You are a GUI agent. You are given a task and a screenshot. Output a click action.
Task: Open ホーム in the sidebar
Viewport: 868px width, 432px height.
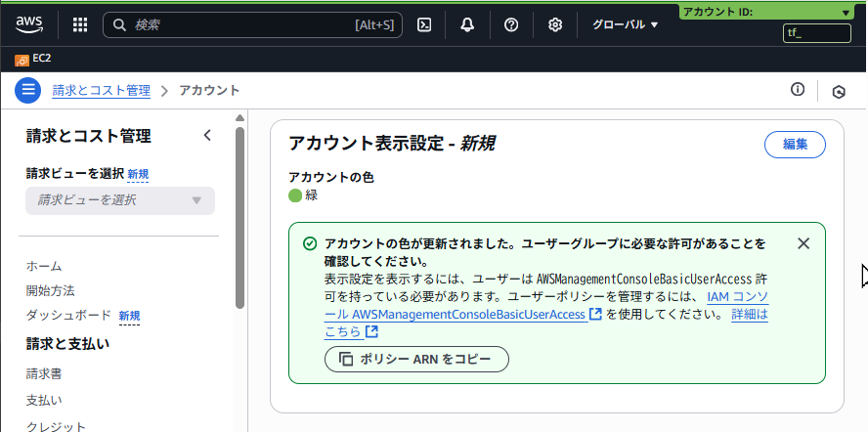pyautogui.click(x=44, y=266)
